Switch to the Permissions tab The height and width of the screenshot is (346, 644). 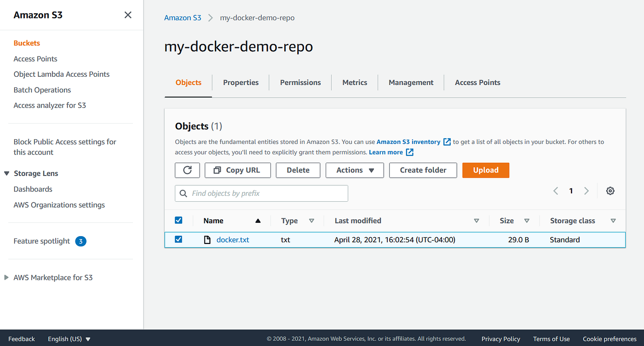(x=300, y=82)
